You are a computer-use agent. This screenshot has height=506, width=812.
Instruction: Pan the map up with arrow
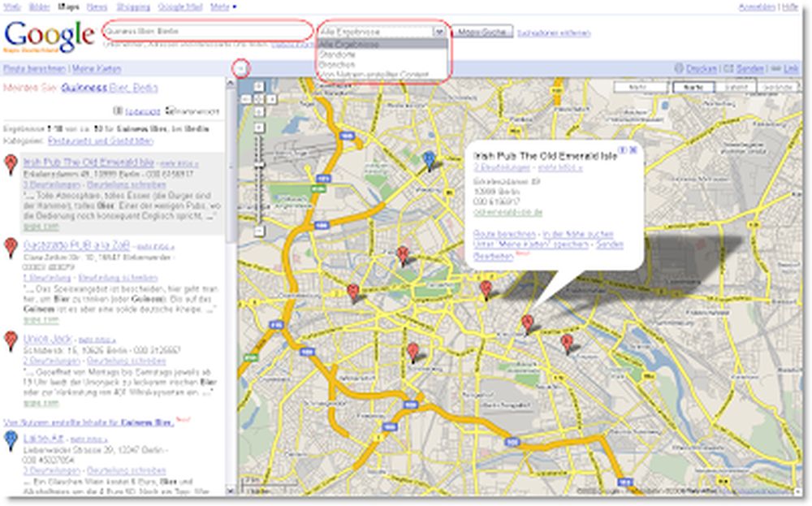pos(259,88)
